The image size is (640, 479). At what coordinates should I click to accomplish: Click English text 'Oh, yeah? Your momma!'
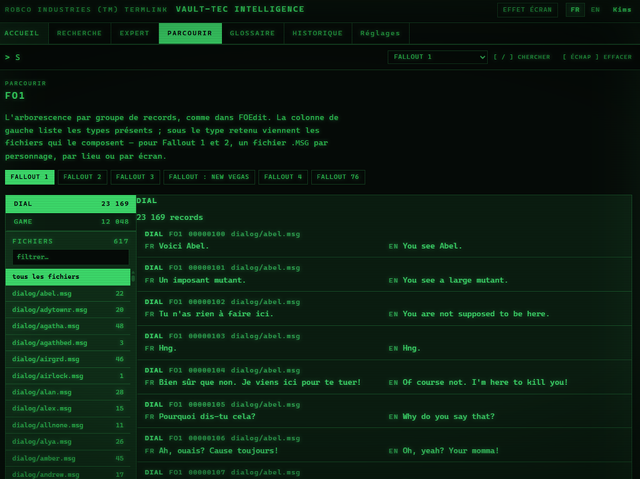pos(451,451)
